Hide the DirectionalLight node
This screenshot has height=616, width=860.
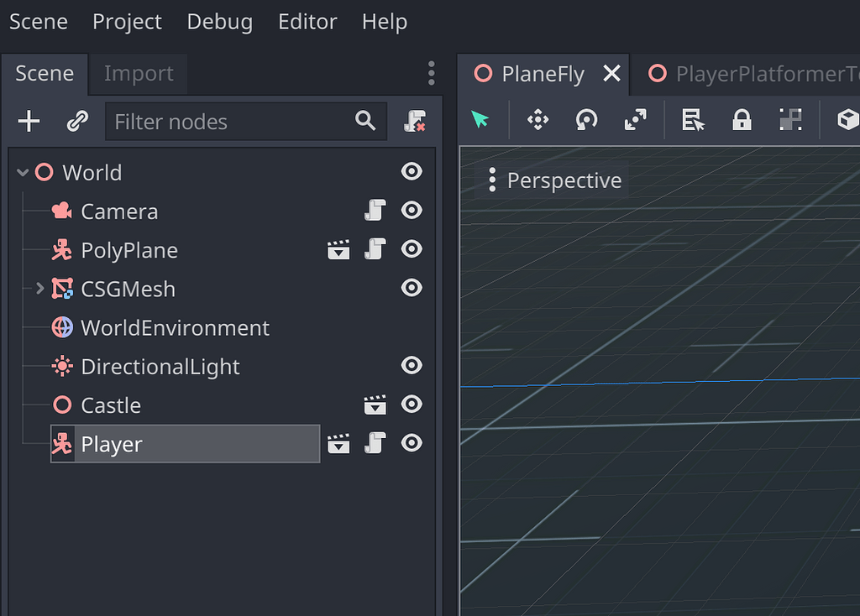tap(412, 365)
